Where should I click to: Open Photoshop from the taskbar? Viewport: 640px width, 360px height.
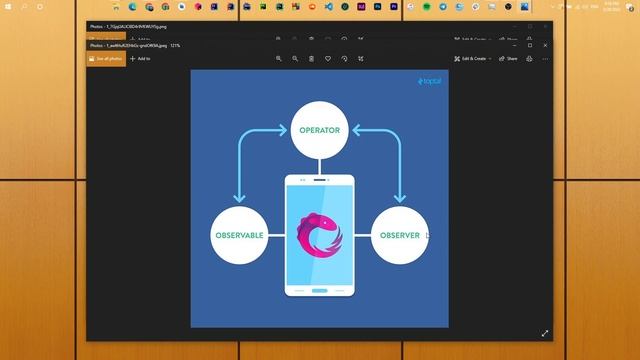378,7
